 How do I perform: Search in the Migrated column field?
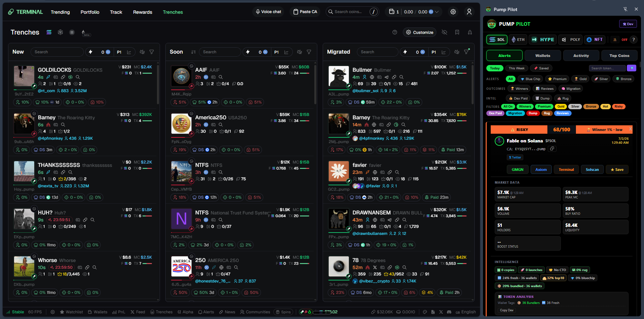[378, 52]
